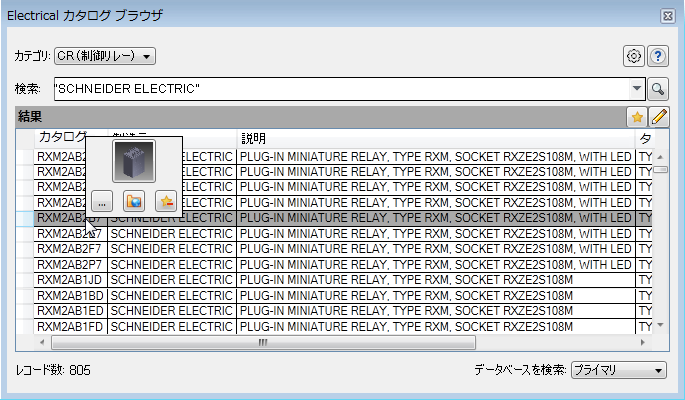Open the カテゴリ CR(制御リレー) dropdown
685x400 pixels.
(x=105, y=56)
